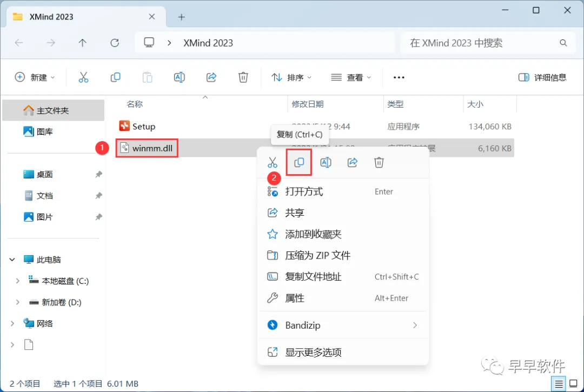Choose 属性 in the context menu
584x392 pixels.
(343, 298)
